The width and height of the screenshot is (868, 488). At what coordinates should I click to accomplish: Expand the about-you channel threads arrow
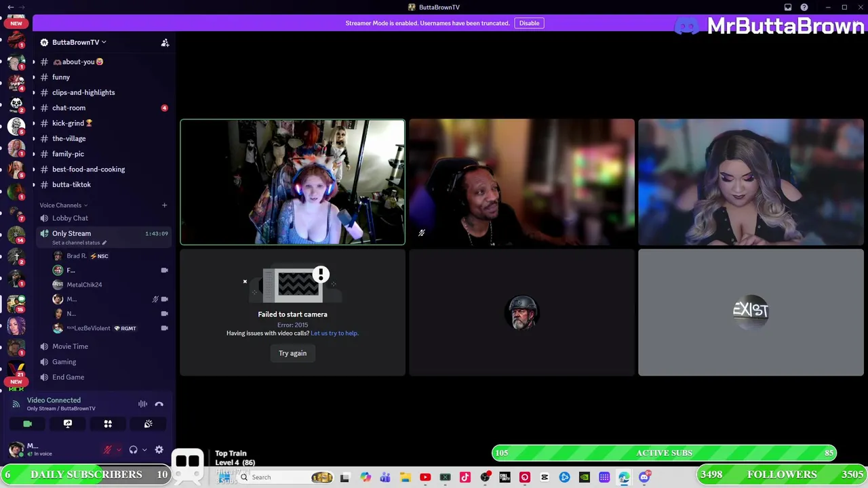(34, 62)
